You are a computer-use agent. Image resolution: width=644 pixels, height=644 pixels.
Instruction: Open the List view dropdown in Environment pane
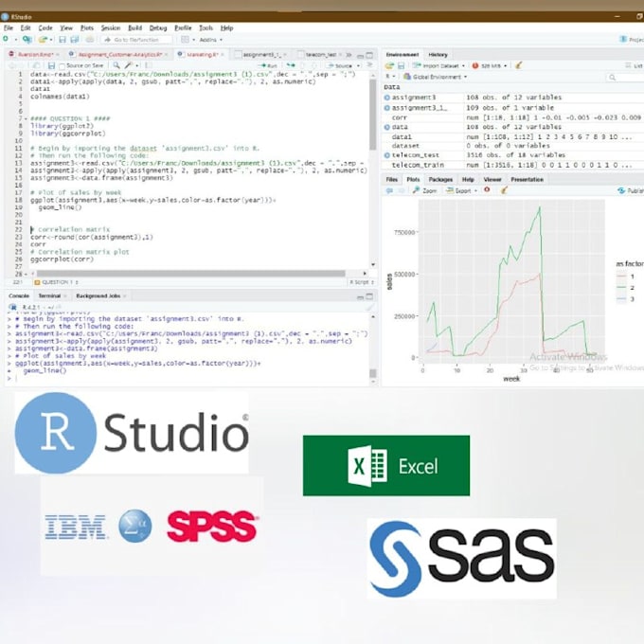(635, 65)
